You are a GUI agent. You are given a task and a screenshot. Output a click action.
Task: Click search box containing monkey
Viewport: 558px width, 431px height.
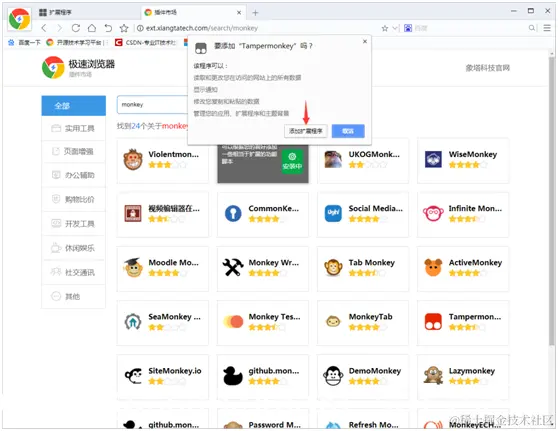coord(152,105)
